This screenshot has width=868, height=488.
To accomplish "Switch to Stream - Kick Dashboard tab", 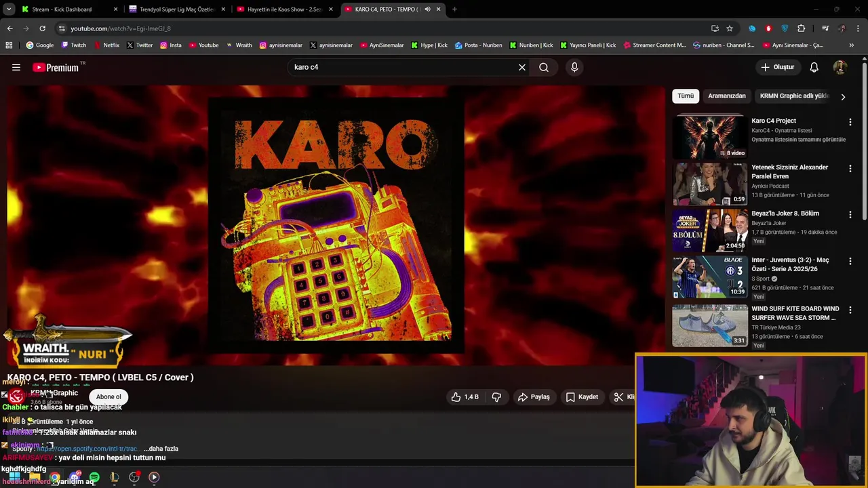I will point(68,9).
